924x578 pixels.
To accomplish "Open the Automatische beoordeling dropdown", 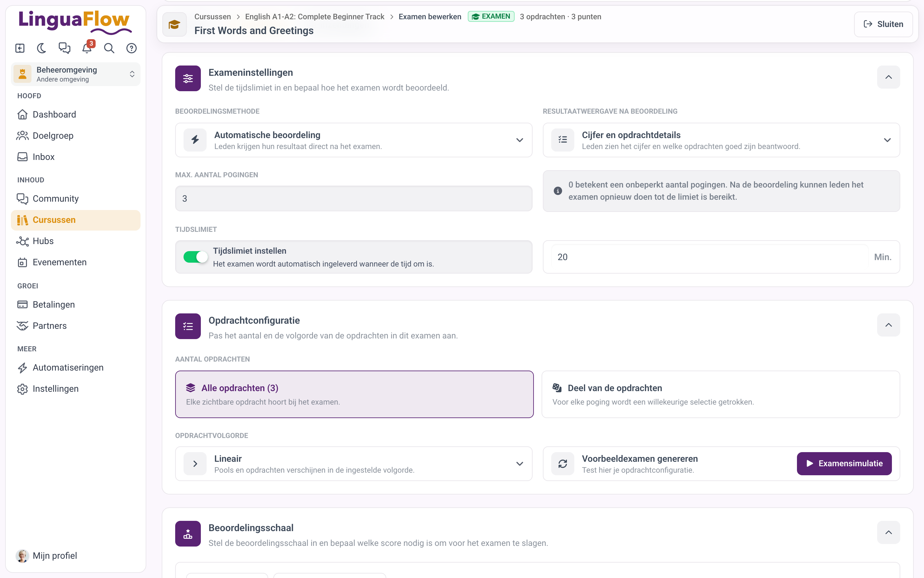I will click(354, 140).
